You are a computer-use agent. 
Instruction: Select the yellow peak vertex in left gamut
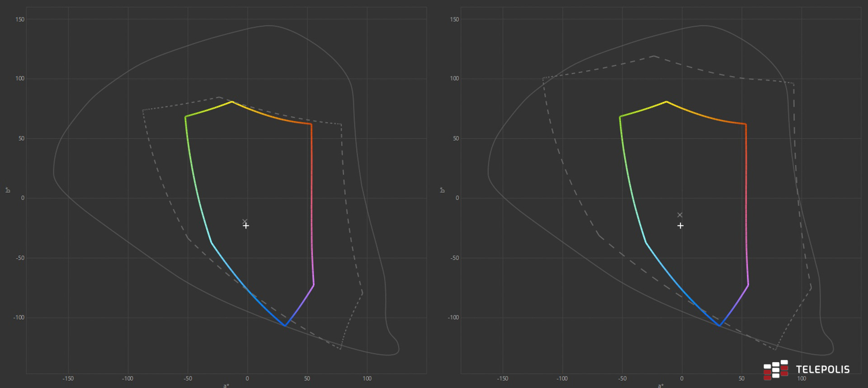(232, 102)
